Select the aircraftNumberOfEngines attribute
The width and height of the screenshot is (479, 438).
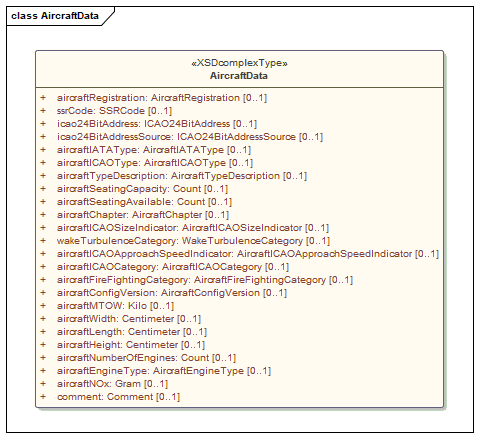(x=146, y=358)
